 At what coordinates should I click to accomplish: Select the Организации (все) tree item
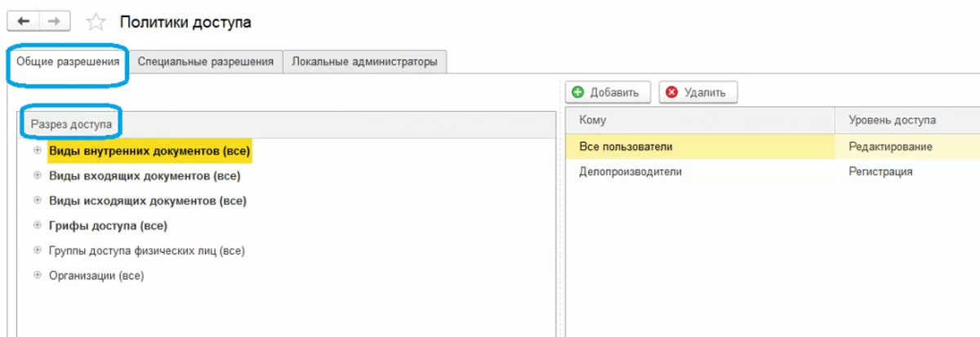[x=96, y=276]
